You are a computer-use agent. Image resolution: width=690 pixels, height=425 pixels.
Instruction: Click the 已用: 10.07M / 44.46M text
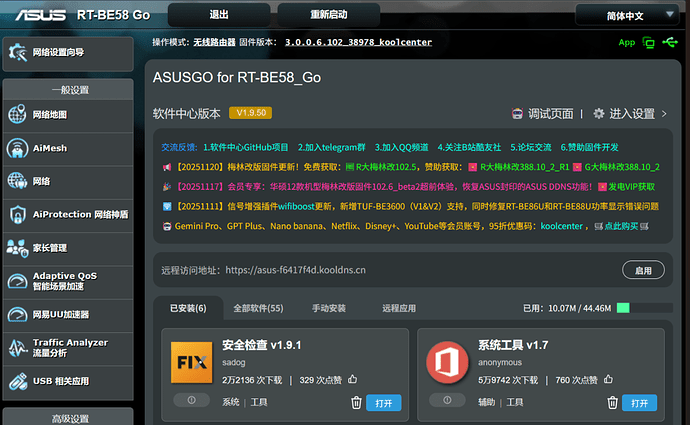pos(567,308)
